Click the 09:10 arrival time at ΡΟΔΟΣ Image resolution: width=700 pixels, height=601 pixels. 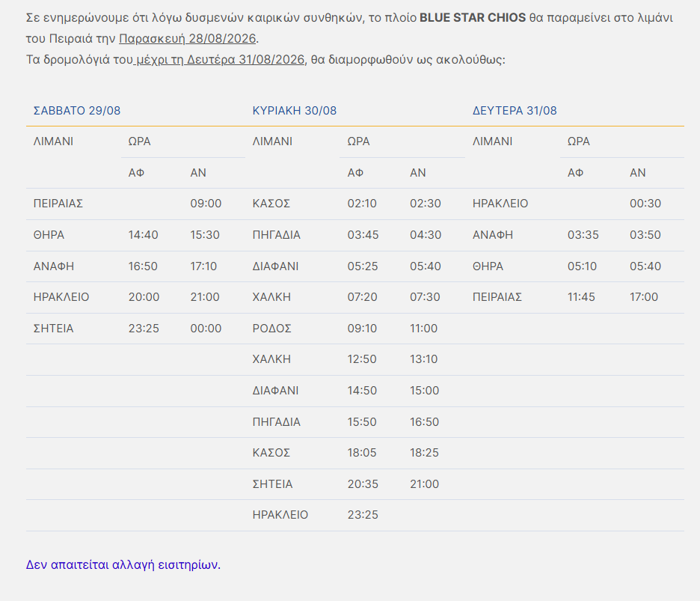point(362,329)
